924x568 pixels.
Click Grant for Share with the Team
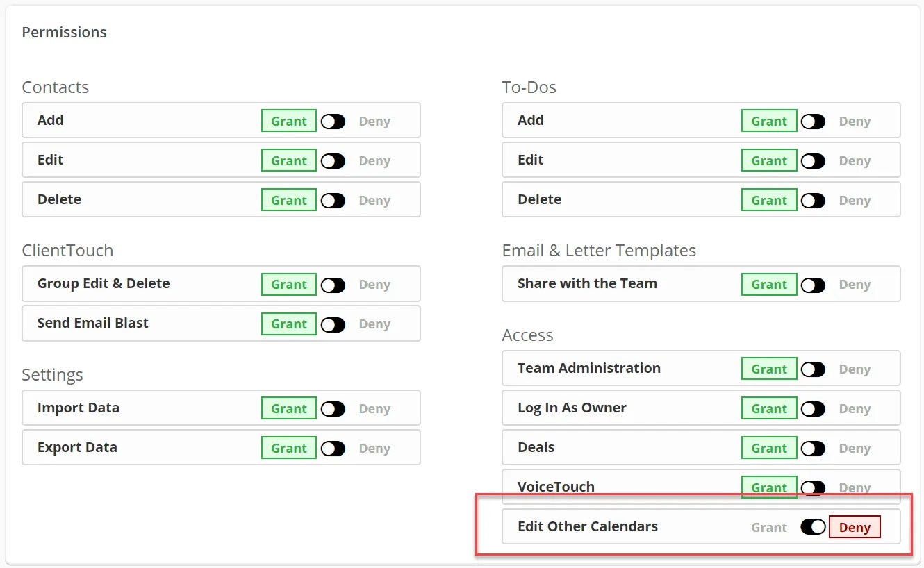769,285
